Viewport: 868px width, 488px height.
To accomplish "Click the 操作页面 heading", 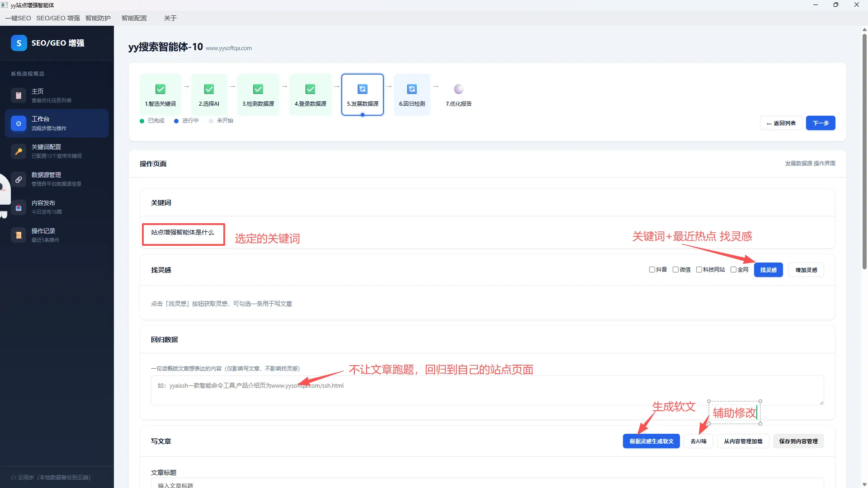I will [153, 164].
